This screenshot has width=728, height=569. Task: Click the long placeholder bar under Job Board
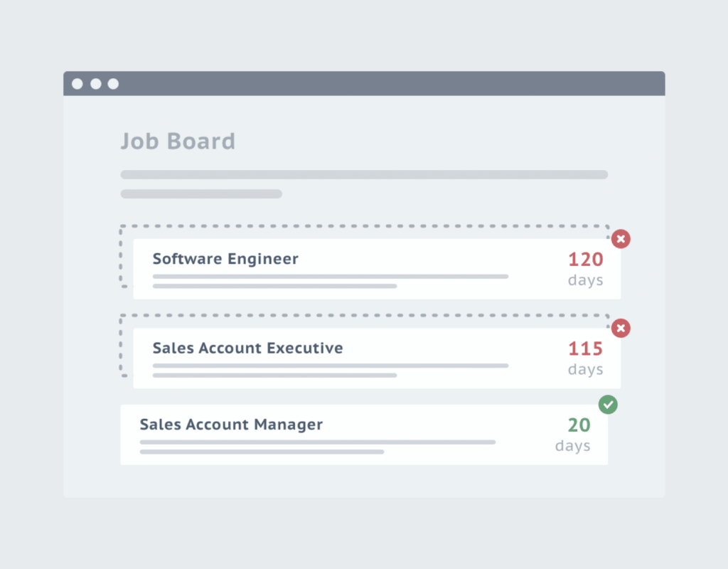tap(364, 175)
